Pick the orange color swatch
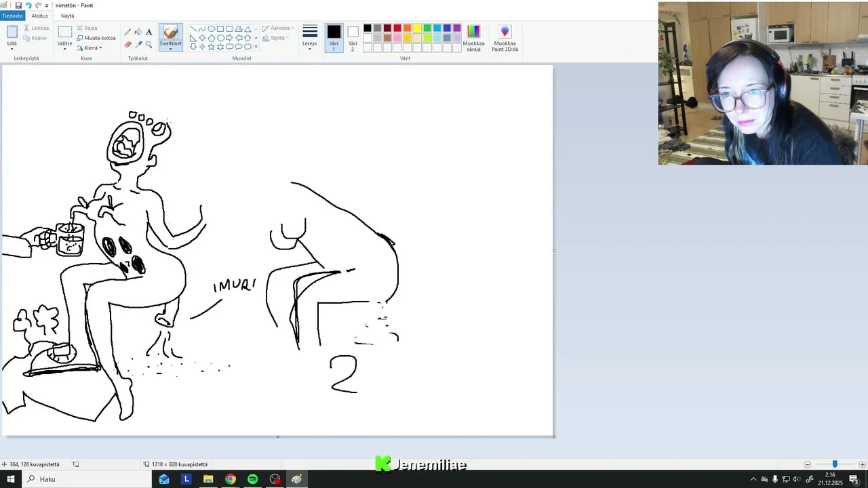Image resolution: width=868 pixels, height=488 pixels. coord(408,28)
